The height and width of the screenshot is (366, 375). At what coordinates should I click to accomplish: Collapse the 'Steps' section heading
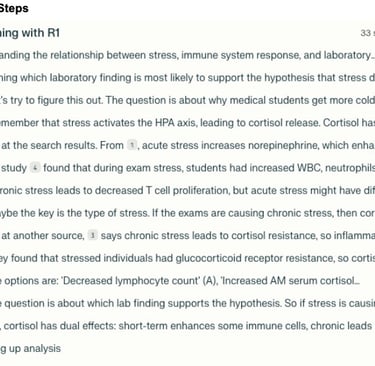click(x=14, y=8)
